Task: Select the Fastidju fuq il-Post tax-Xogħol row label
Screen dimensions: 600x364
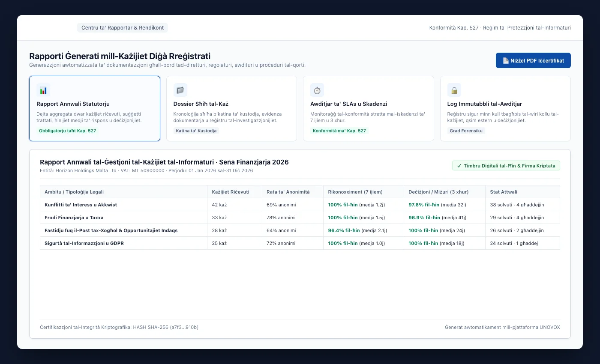Action: 111,230
